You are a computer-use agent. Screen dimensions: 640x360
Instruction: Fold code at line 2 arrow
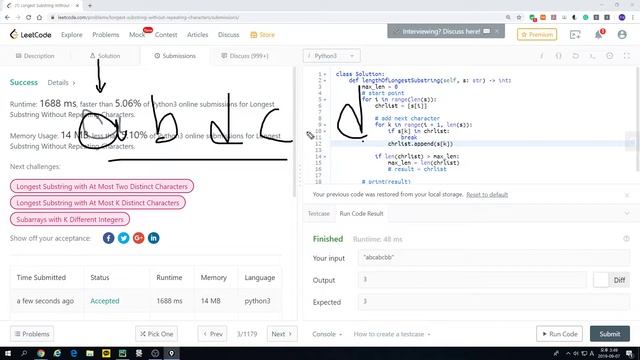point(325,80)
